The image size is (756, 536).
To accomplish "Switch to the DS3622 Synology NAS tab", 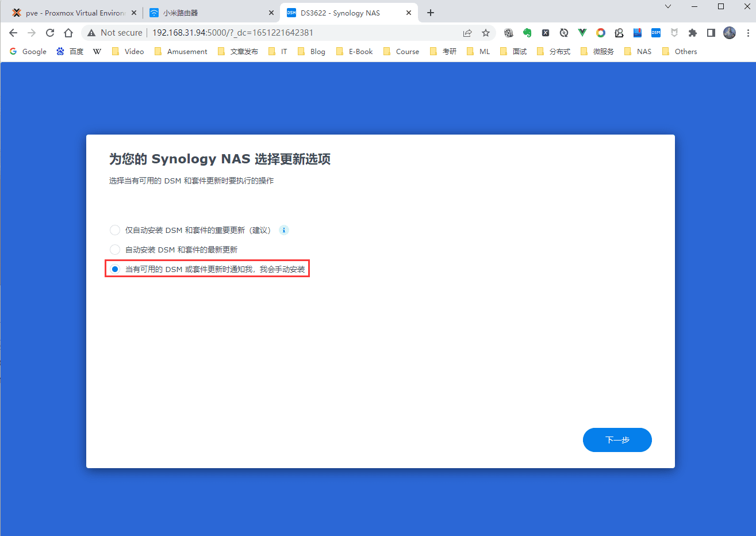I will click(x=349, y=13).
